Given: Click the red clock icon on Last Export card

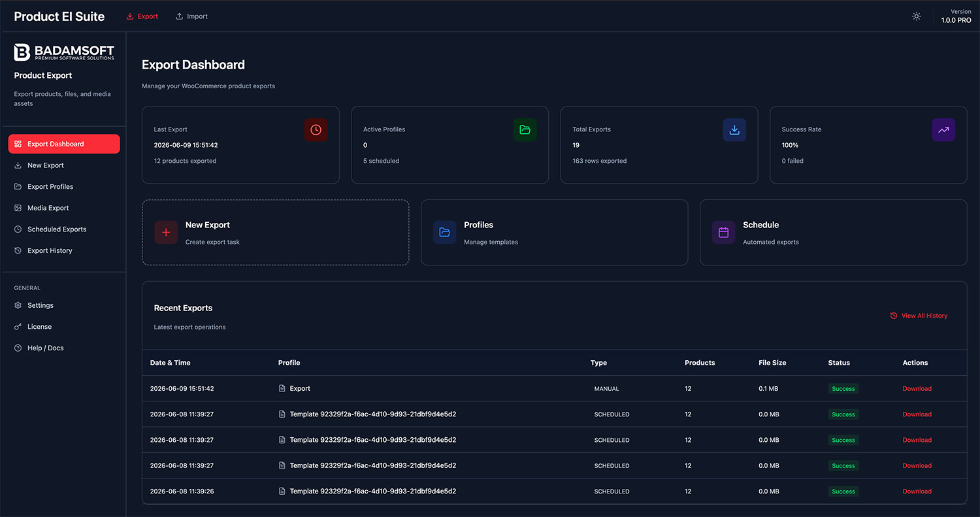Looking at the screenshot, I should 316,130.
